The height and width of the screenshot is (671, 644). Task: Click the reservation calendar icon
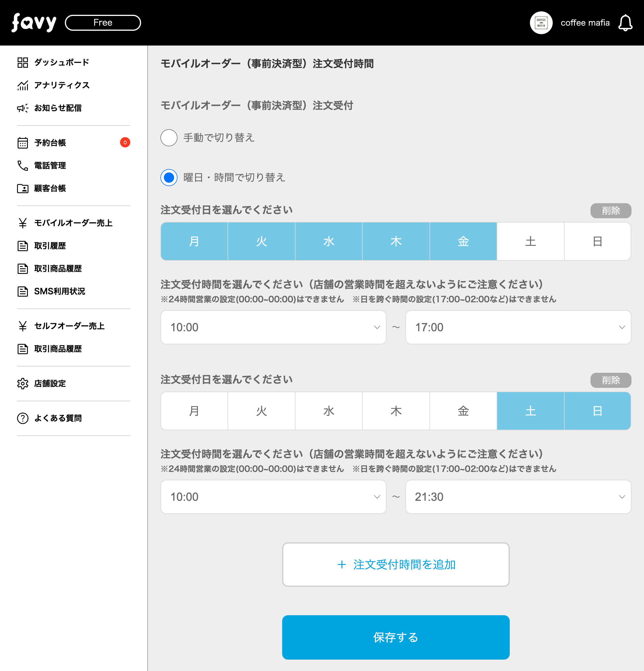point(22,143)
